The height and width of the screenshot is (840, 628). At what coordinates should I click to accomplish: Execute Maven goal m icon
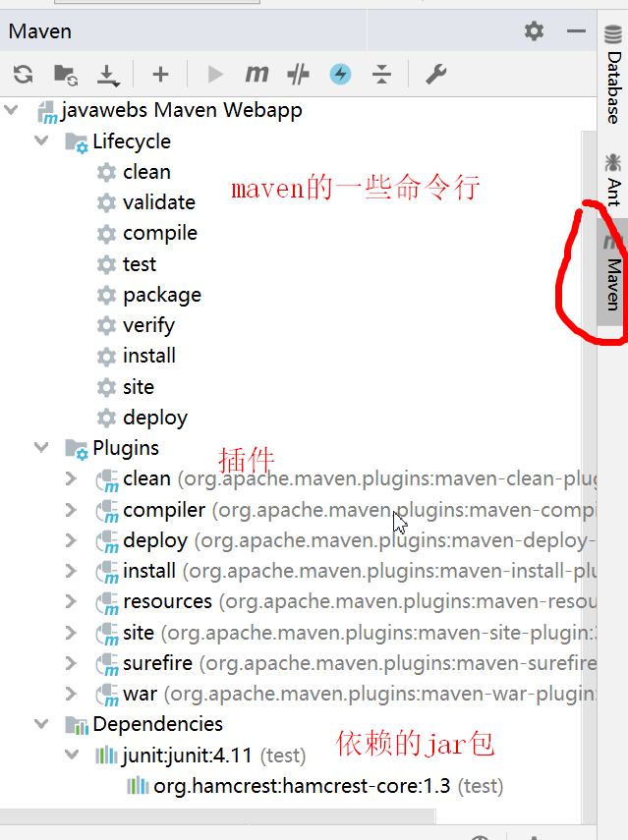pyautogui.click(x=257, y=74)
